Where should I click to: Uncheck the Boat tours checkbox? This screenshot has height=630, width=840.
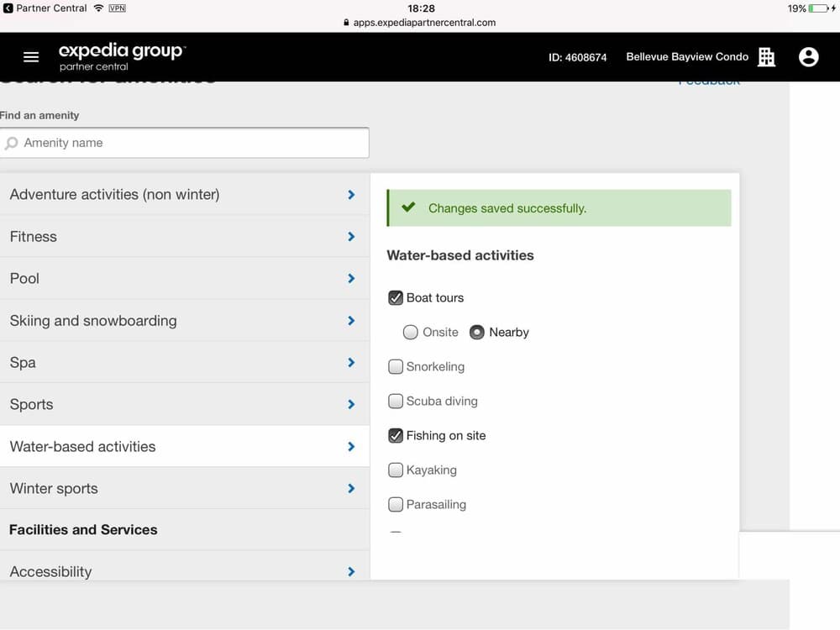click(x=396, y=298)
